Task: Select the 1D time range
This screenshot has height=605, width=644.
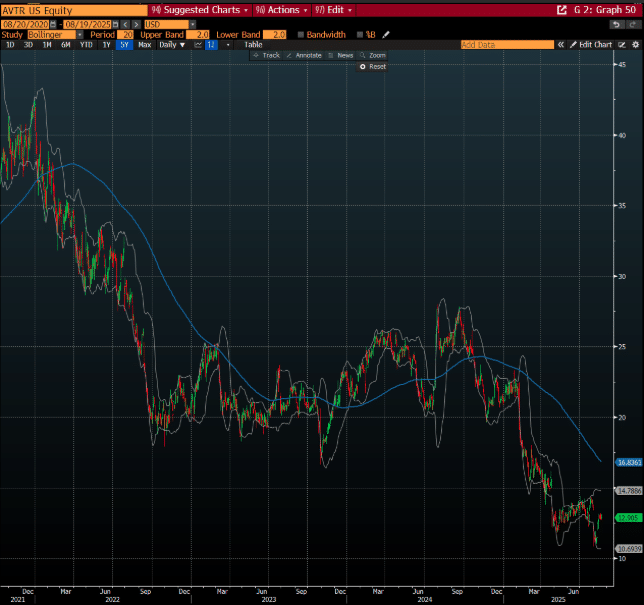Action: [x=10, y=45]
